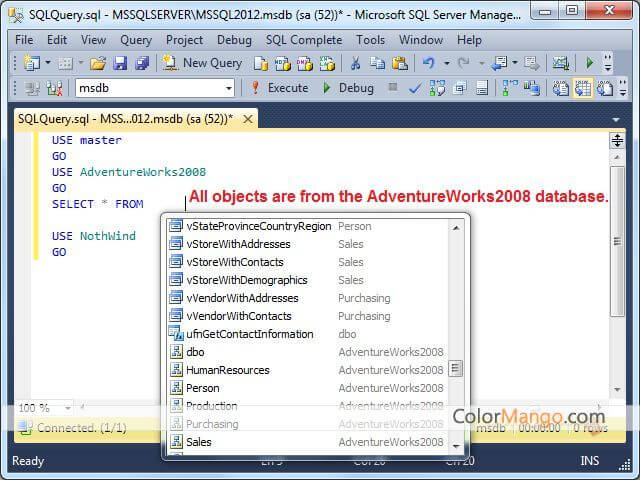The image size is (640, 480).
Task: Open the SQL Complete menu
Action: coord(303,40)
